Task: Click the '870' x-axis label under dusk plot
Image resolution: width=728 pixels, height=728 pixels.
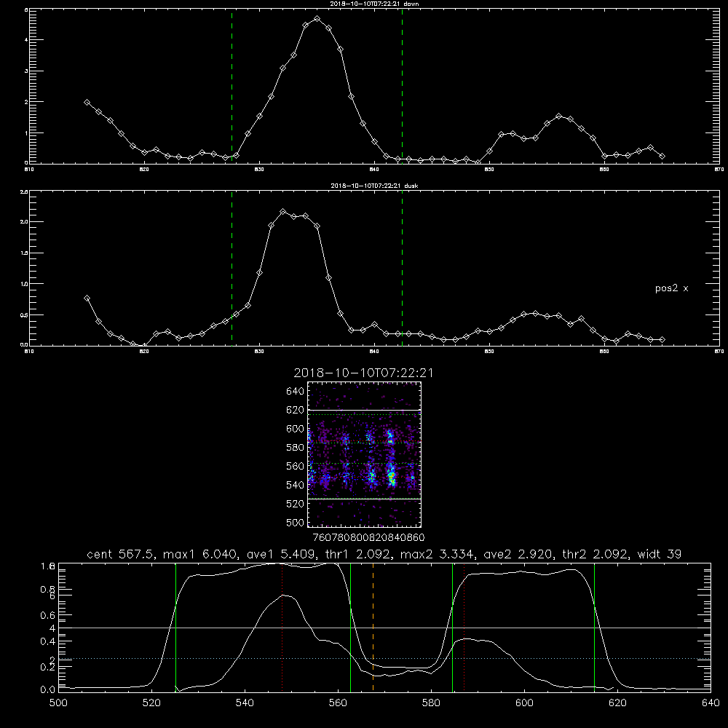Action: 719,352
